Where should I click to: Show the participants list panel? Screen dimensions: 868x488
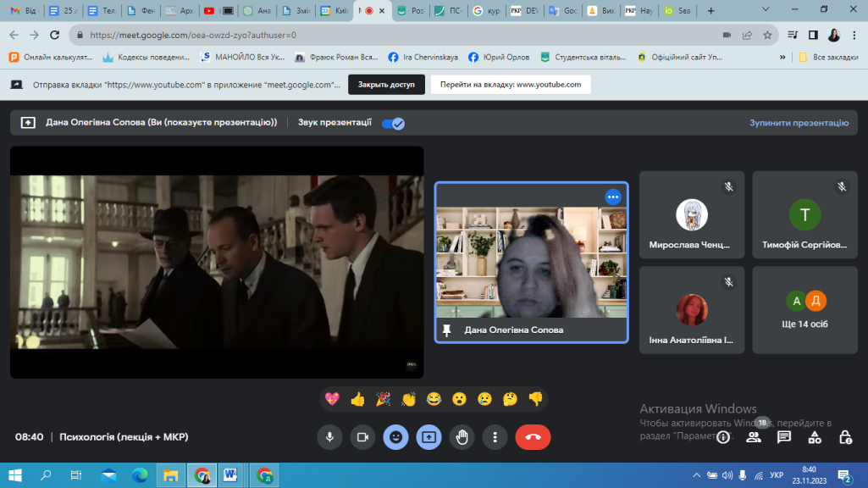753,437
